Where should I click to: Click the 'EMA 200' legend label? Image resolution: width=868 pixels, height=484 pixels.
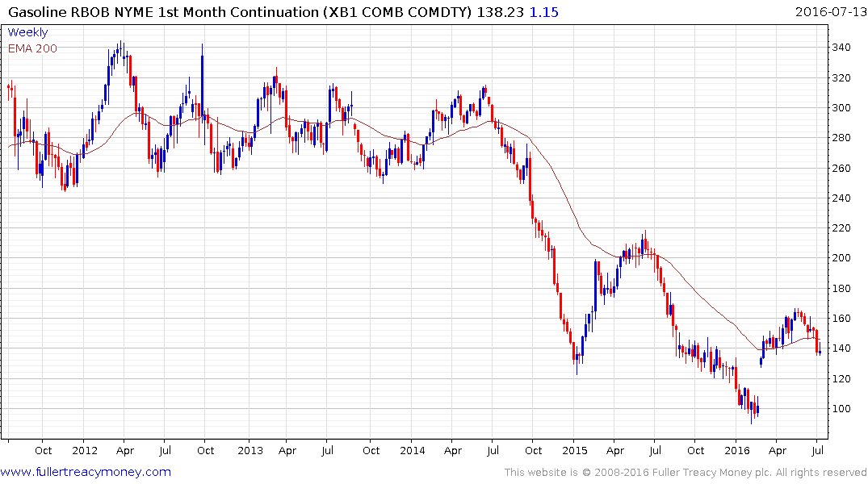32,48
